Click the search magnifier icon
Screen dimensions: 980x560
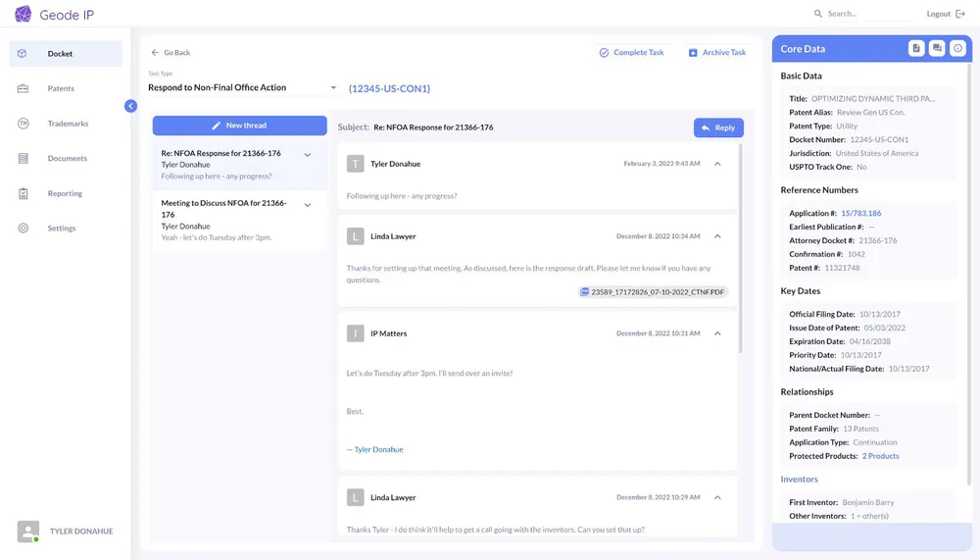click(x=818, y=14)
